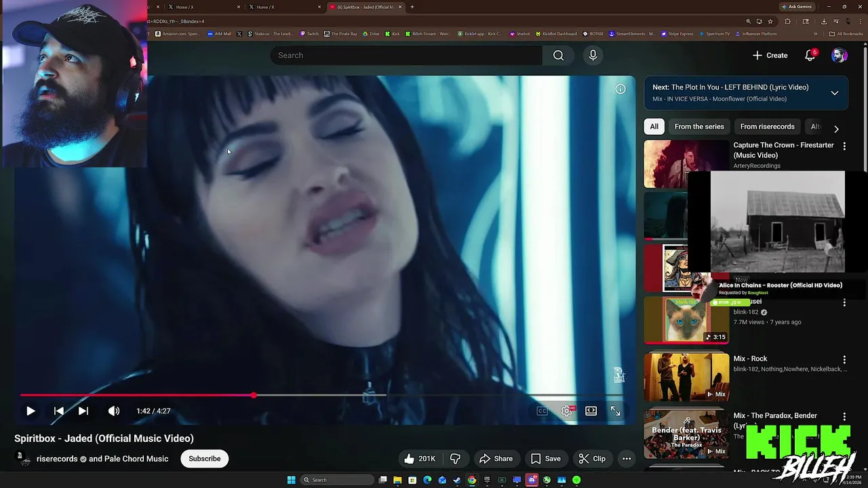Open the player settings gear
Viewport: 868px width, 488px height.
point(566,411)
